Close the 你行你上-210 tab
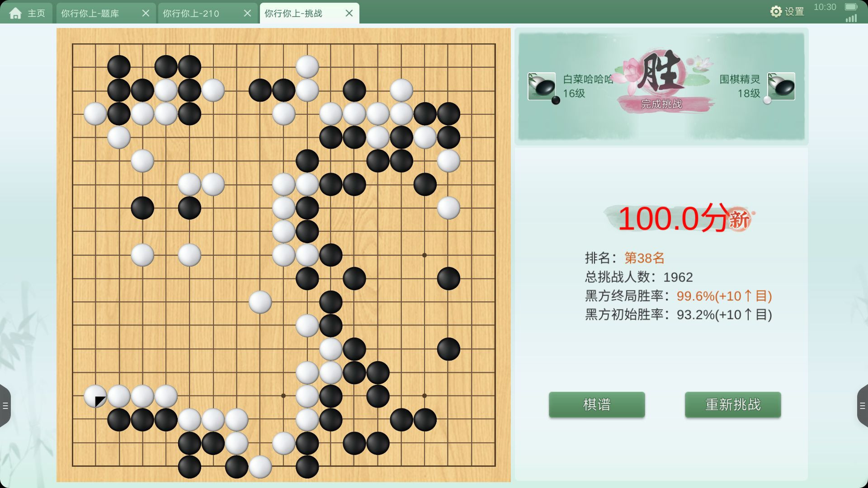 pos(247,13)
